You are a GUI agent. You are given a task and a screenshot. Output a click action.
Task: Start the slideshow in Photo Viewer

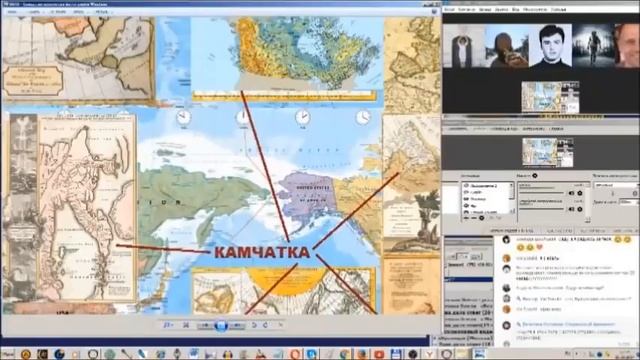click(221, 325)
